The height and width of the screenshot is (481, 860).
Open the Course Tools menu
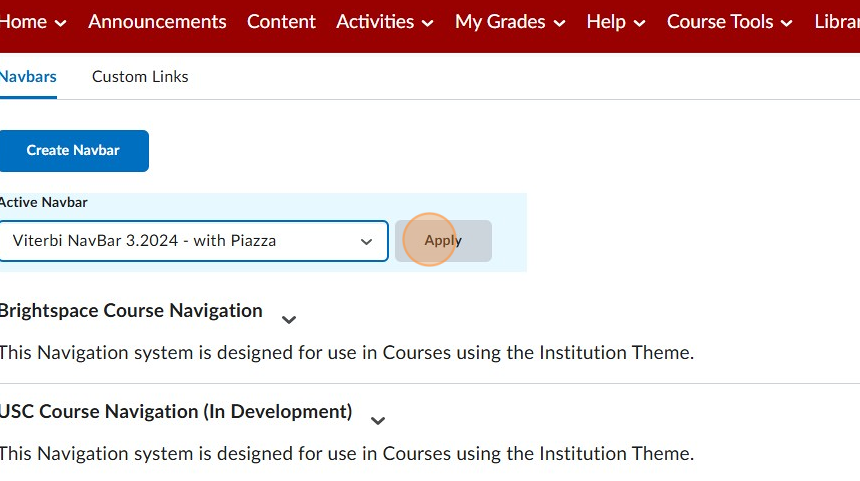(x=729, y=21)
